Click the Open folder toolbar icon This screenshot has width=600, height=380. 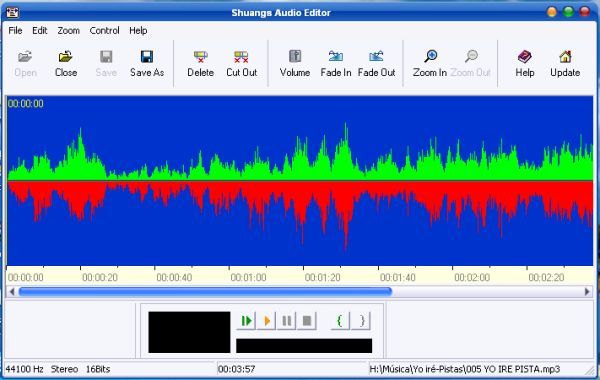25,57
